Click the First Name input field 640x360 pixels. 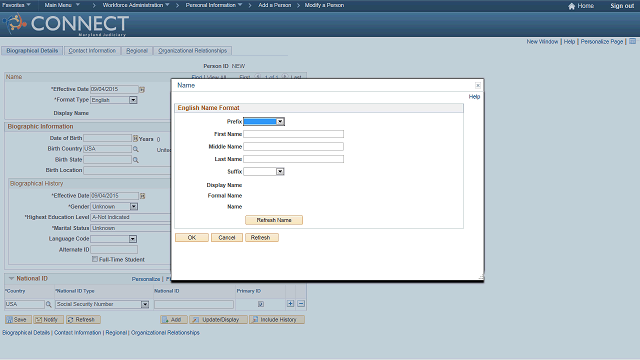293,134
